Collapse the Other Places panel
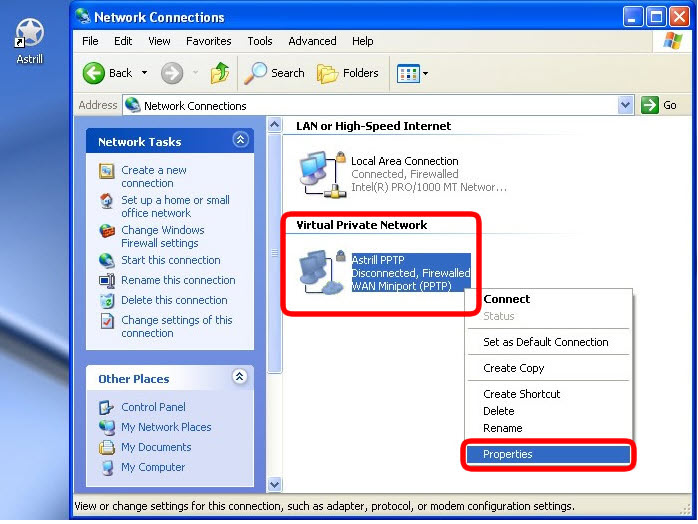 (239, 377)
